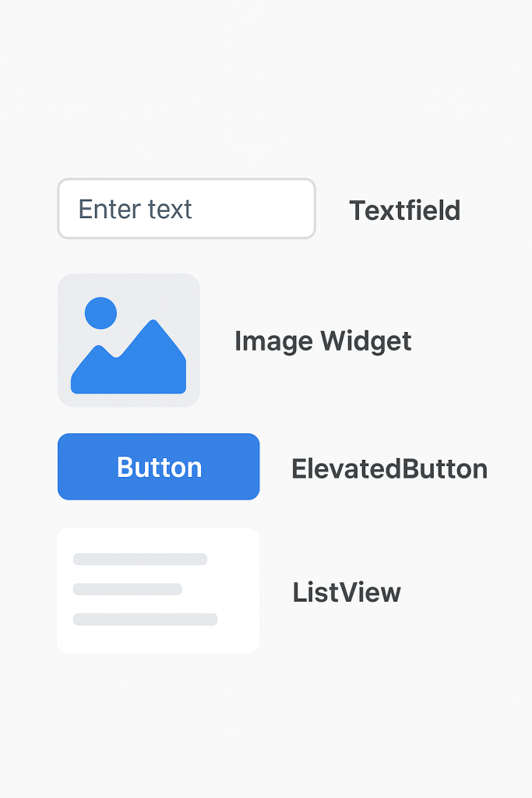Select the first list item in the ListView card
Viewport: 532px width, 798px height.
coord(140,559)
